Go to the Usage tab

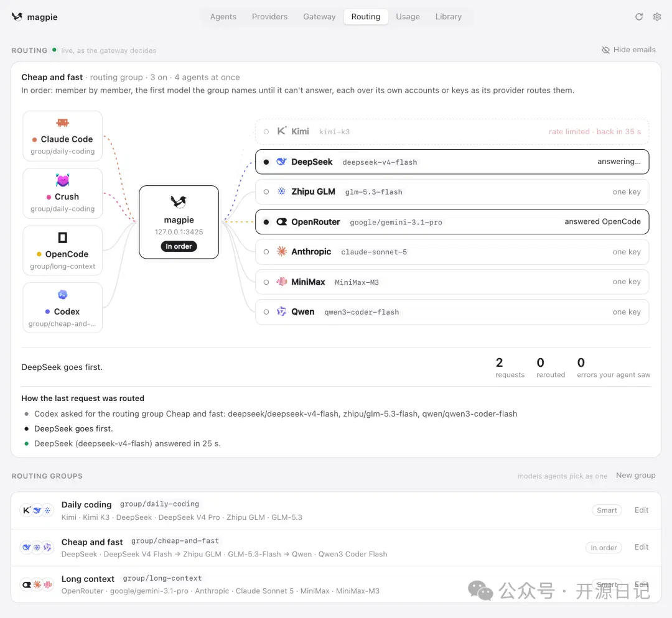click(408, 17)
